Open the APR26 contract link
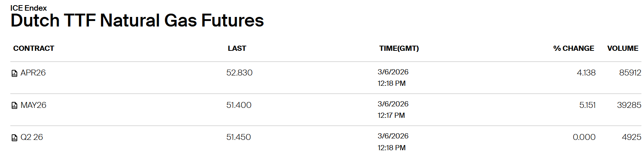 [x=33, y=73]
